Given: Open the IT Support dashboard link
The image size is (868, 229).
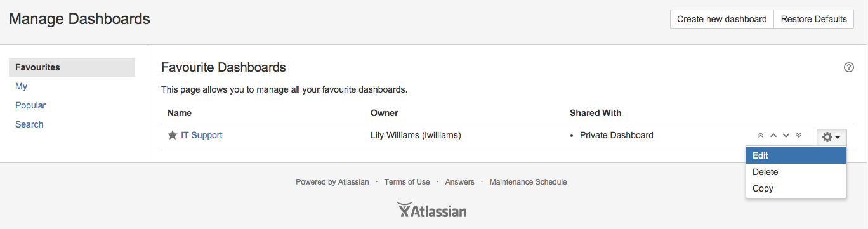Looking at the screenshot, I should click(x=202, y=135).
